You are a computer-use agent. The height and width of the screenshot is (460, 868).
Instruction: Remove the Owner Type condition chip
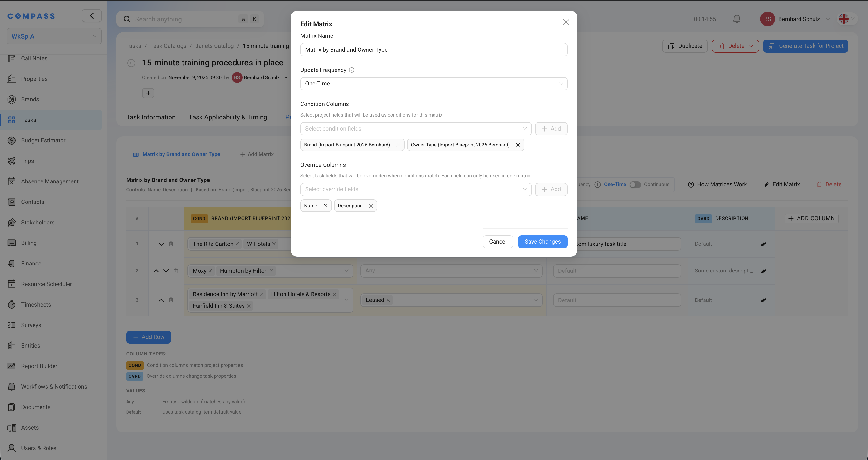click(518, 145)
